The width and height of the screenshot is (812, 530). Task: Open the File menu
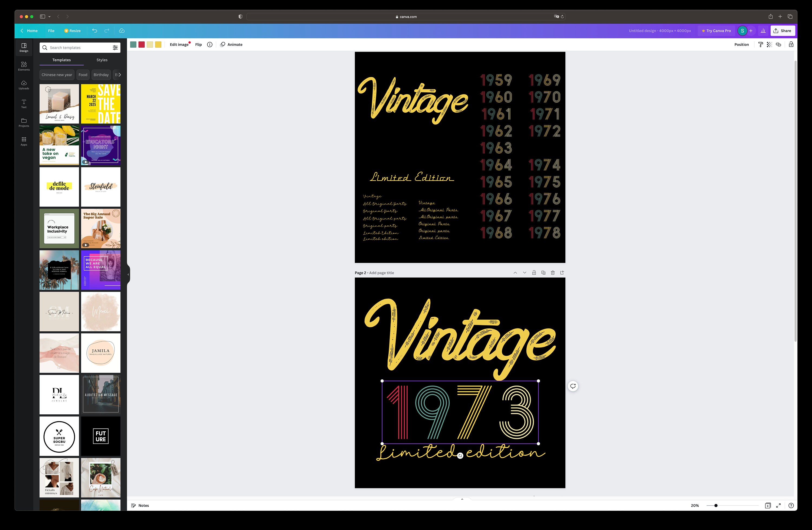point(51,31)
